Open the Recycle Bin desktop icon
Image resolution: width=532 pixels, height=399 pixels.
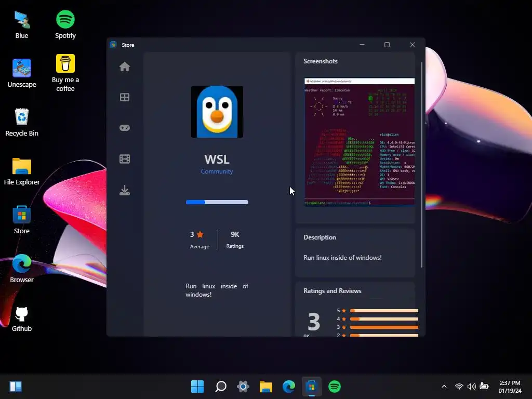click(x=22, y=123)
